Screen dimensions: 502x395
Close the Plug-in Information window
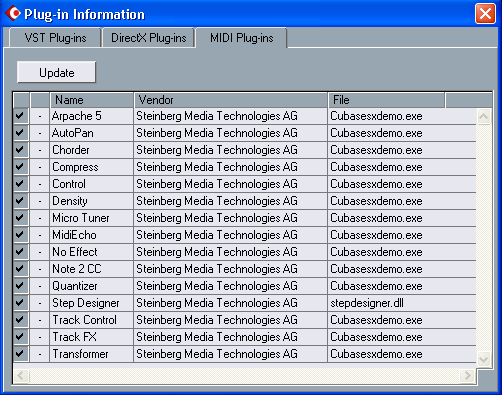point(485,14)
